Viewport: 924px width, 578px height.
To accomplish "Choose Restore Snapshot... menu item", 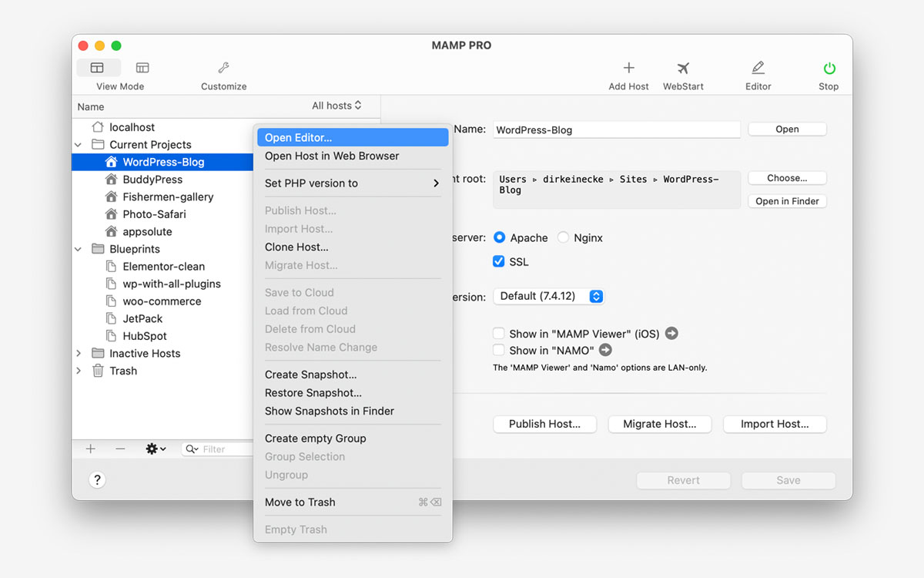I will point(353,393).
